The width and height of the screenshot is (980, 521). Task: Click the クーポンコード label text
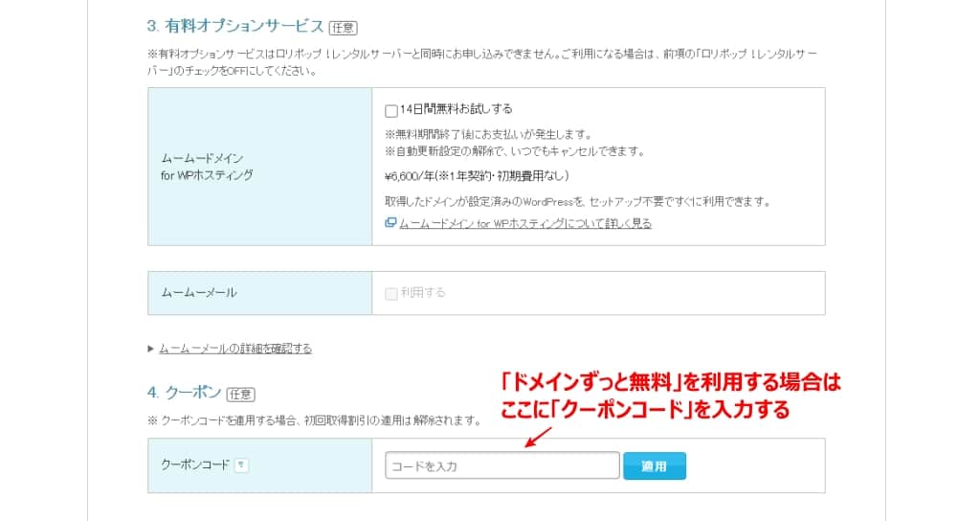[x=195, y=465]
